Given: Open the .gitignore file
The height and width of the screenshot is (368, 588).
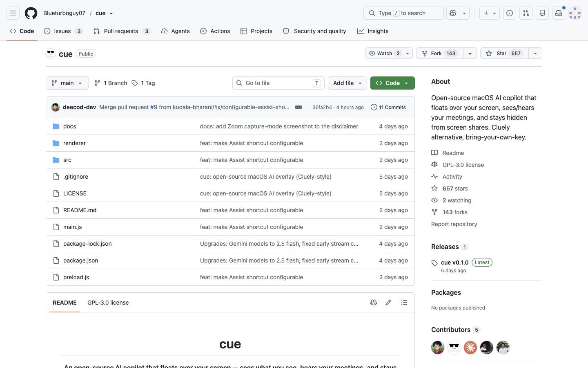Looking at the screenshot, I should click(76, 177).
